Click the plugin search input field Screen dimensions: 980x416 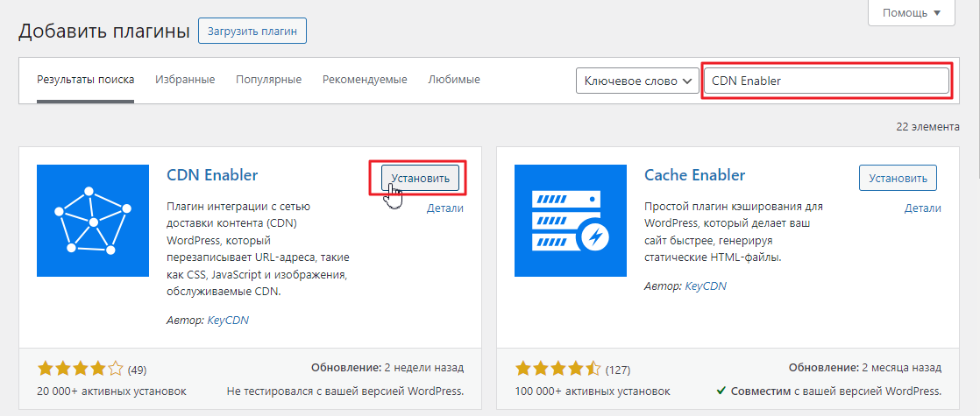(x=826, y=81)
